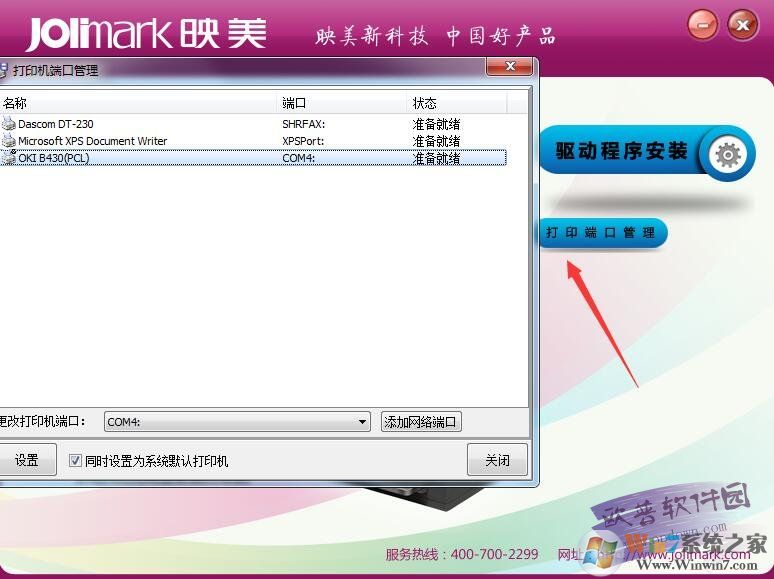Image resolution: width=774 pixels, height=579 pixels.
Task: Select the OKI B430(PCL) row
Action: click(253, 158)
